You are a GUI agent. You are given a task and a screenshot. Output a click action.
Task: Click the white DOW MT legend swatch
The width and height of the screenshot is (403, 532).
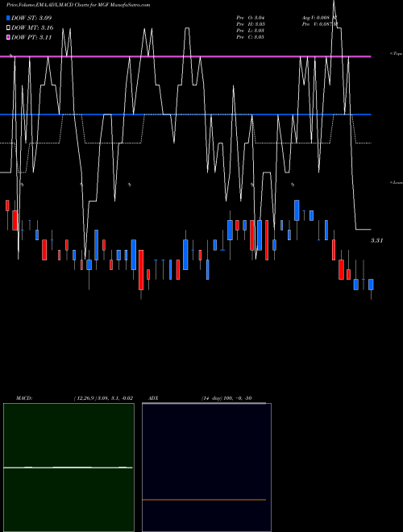point(8,28)
